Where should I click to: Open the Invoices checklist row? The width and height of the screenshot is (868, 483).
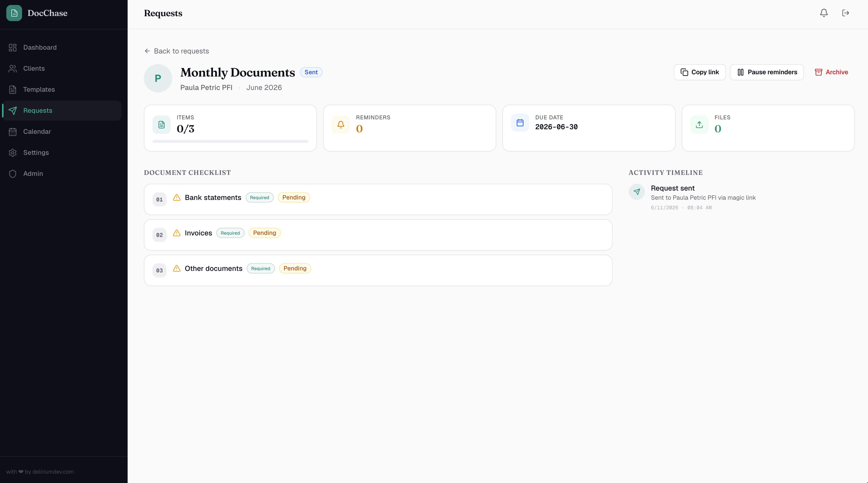[x=378, y=235]
